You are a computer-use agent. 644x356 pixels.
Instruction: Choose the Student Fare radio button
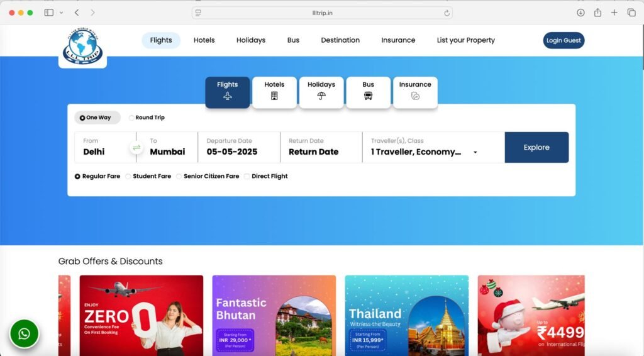[x=128, y=177]
